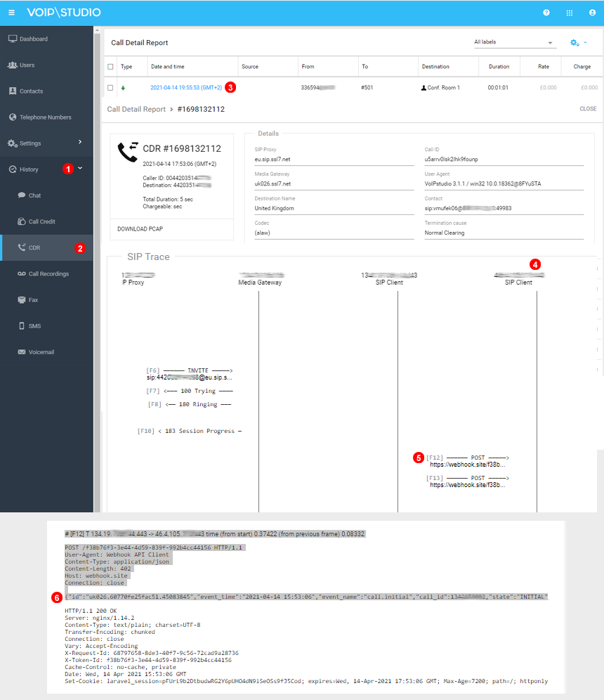Tick the select-all header checkbox
Screen dimensions: 604x700
point(111,67)
